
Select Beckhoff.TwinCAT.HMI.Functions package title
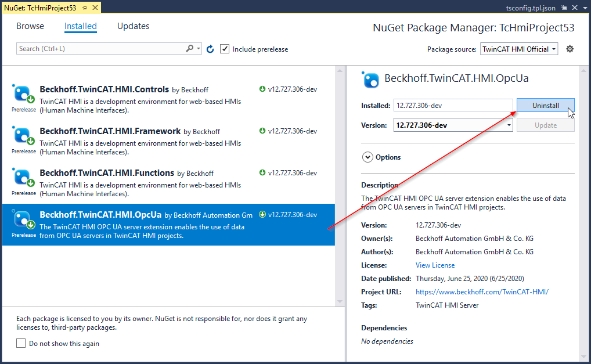107,173
